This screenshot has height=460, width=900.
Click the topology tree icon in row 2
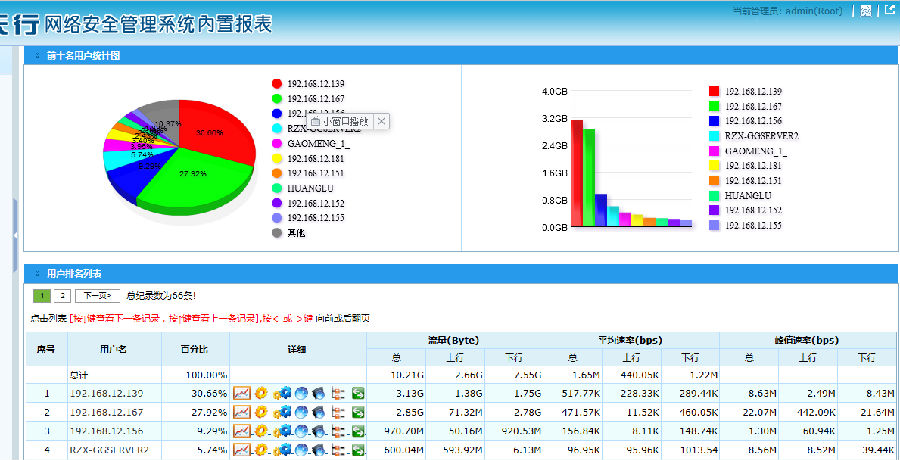point(338,412)
